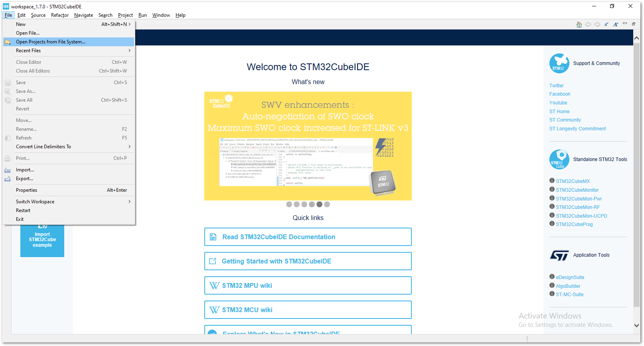Click info icon beside STM32CubeMon-Pwr
644x346 pixels.
(552, 198)
